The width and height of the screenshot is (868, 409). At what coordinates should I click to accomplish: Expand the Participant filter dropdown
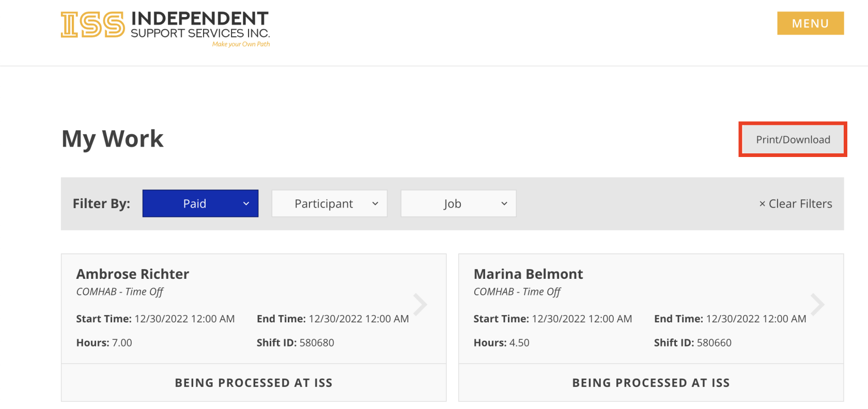tap(330, 203)
